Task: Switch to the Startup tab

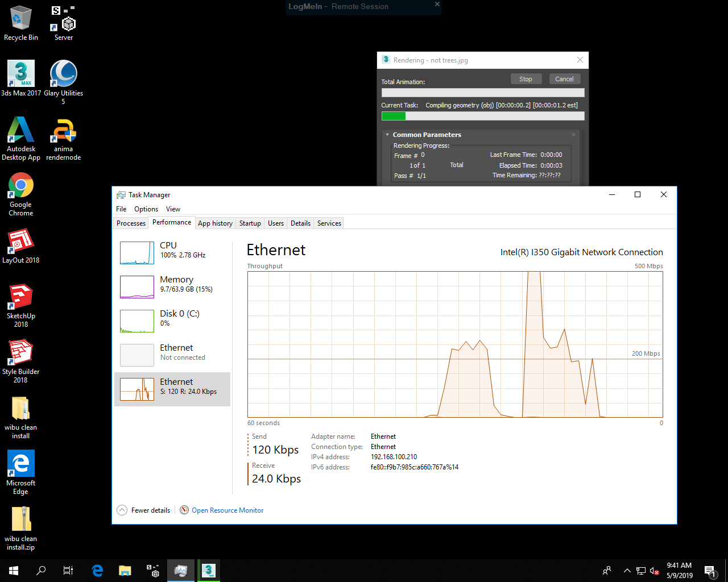Action: pyautogui.click(x=250, y=223)
